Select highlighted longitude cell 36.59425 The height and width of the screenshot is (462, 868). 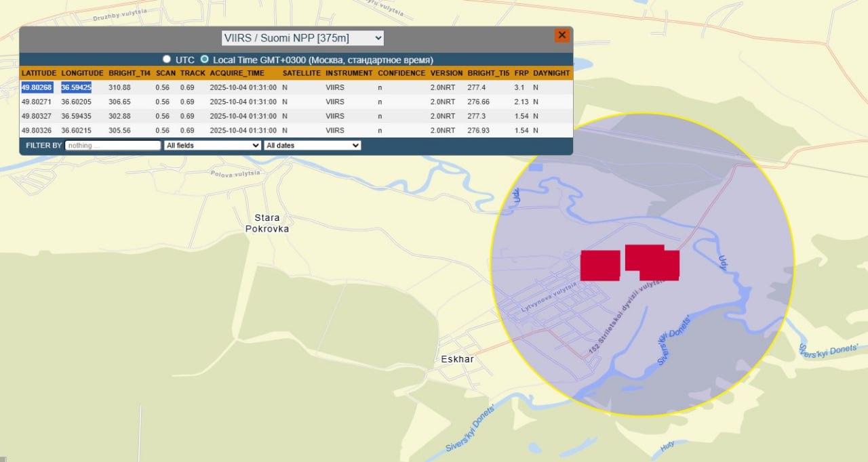click(76, 87)
